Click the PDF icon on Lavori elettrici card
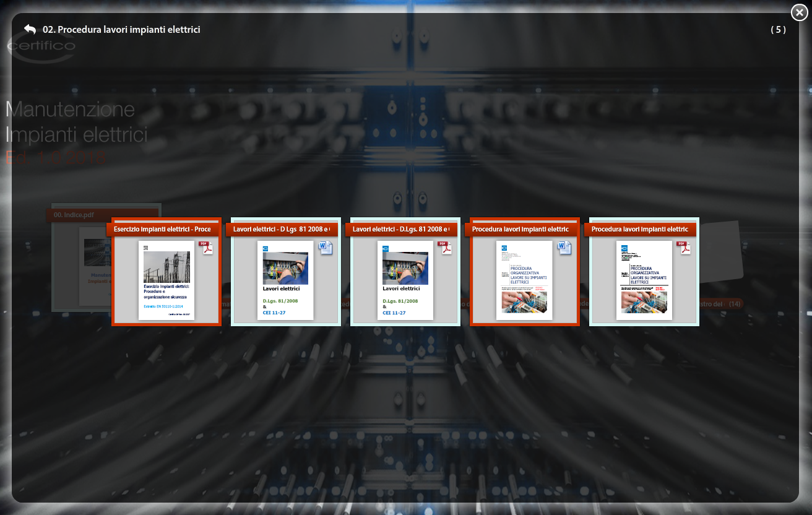 click(x=445, y=248)
